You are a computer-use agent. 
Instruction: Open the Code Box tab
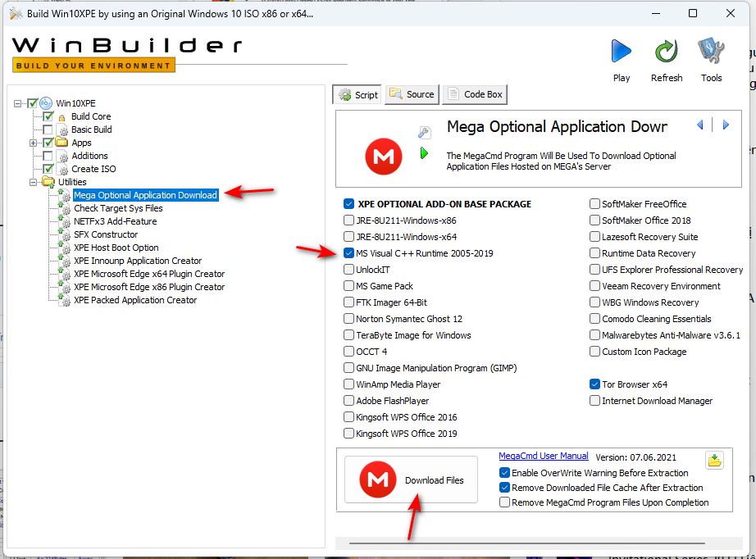(x=475, y=94)
